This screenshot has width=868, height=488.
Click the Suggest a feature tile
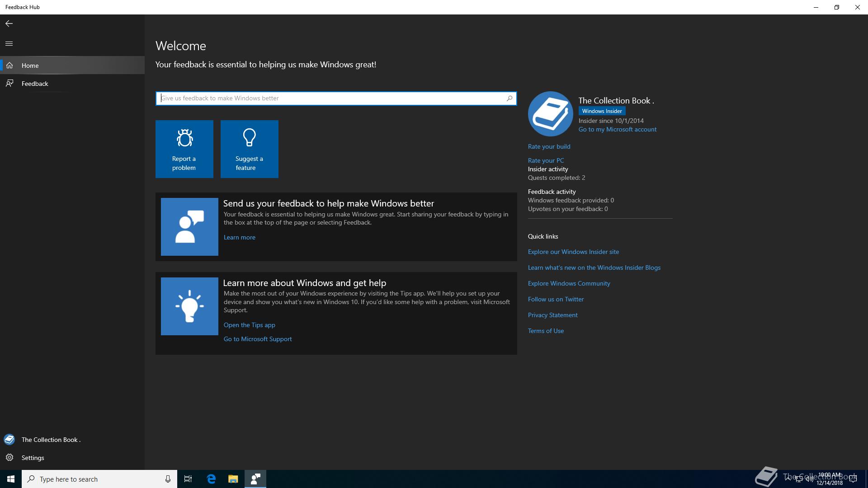tap(250, 149)
